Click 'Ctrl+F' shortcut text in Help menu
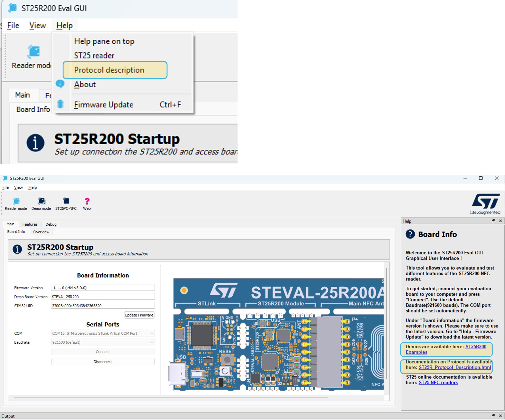 coord(170,104)
